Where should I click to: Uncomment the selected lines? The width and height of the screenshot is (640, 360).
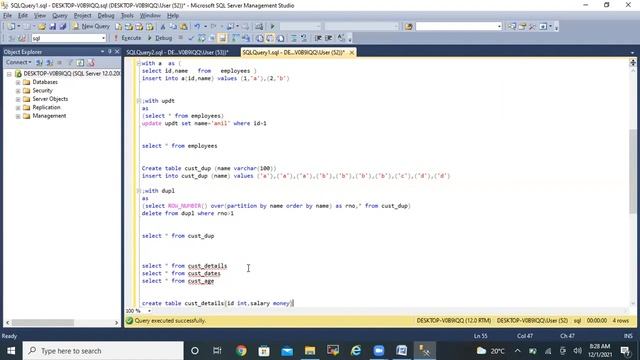(x=304, y=38)
